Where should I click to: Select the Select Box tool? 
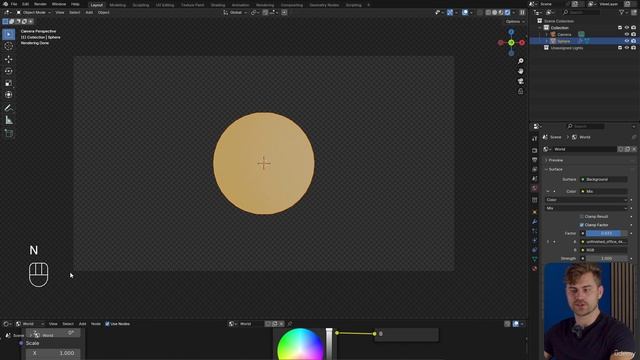[x=9, y=34]
